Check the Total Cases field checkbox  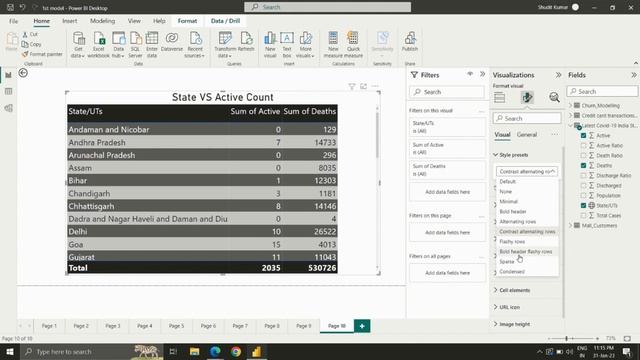pos(583,216)
